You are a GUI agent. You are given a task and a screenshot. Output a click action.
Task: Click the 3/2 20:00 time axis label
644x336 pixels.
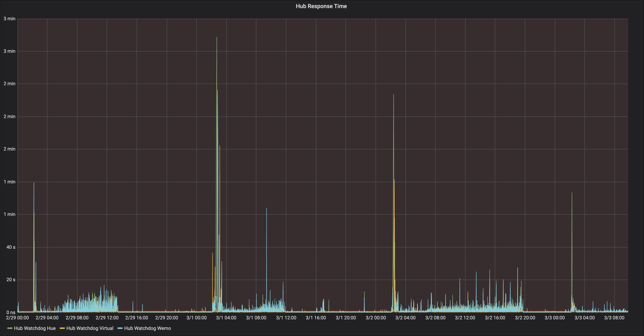(x=525, y=318)
